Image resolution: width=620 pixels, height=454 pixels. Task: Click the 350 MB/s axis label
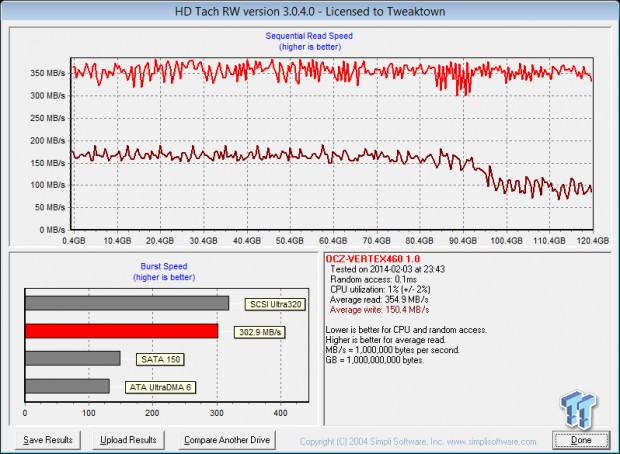pyautogui.click(x=47, y=73)
